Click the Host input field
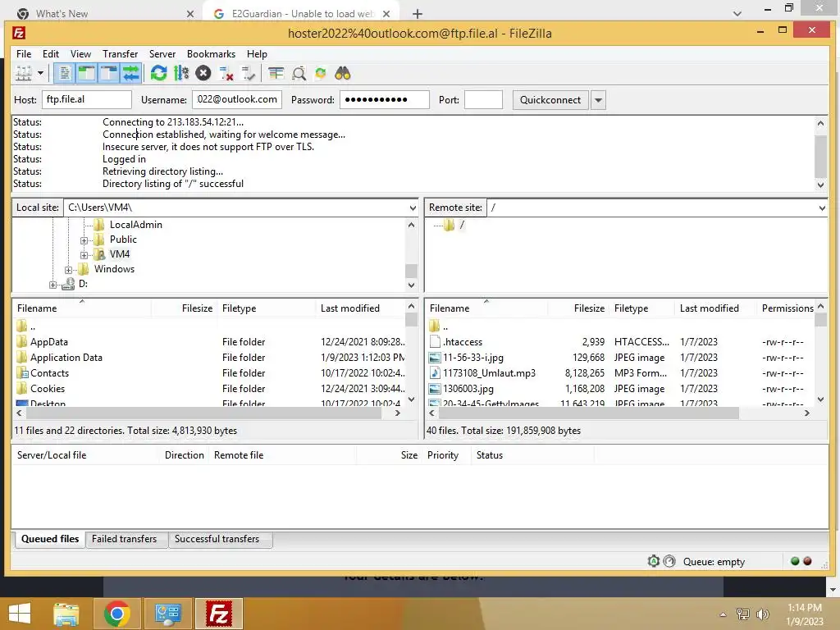 tap(86, 99)
